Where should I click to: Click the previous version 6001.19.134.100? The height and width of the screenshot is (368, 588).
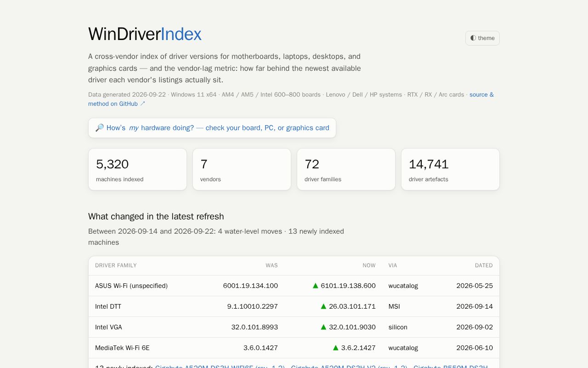(250, 286)
